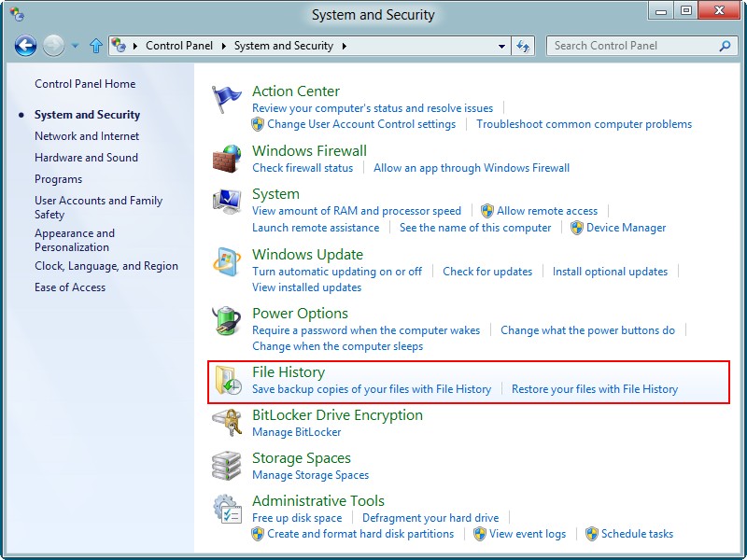Open User Accounts and Family Safety
Image resolution: width=747 pixels, height=560 pixels.
[99, 207]
